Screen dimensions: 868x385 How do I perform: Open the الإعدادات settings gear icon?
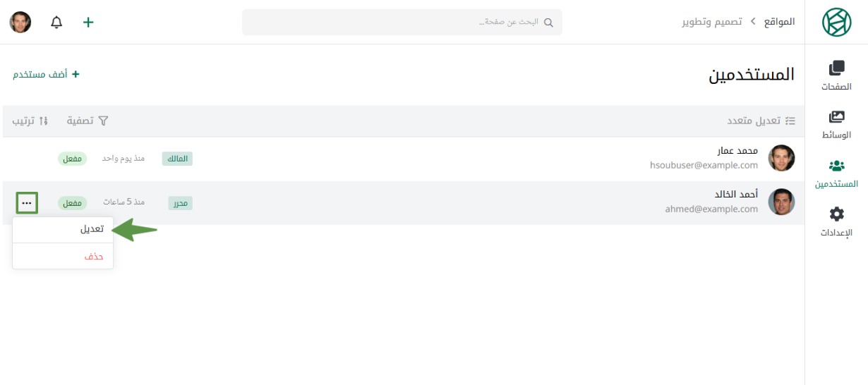pyautogui.click(x=836, y=214)
